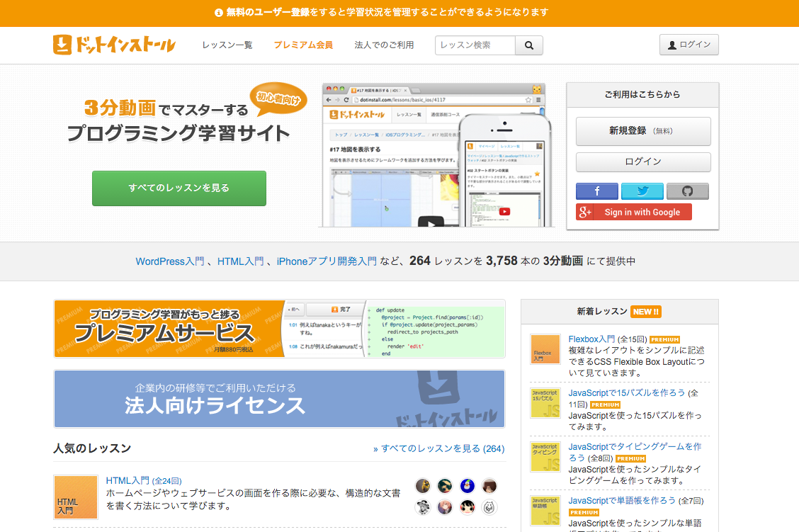Click the white cat avatar in bottom row
This screenshot has height=532, width=799.
[489, 507]
